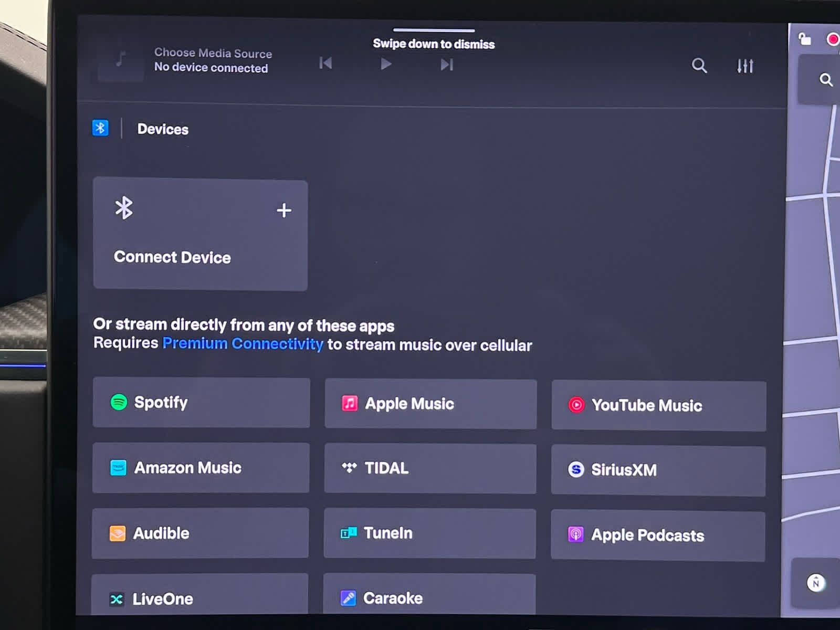Launch Amazon Music app
The width and height of the screenshot is (840, 630).
(x=201, y=468)
